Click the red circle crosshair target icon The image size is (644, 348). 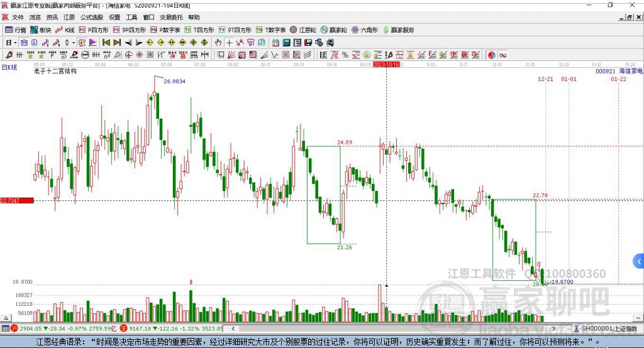tap(128, 55)
